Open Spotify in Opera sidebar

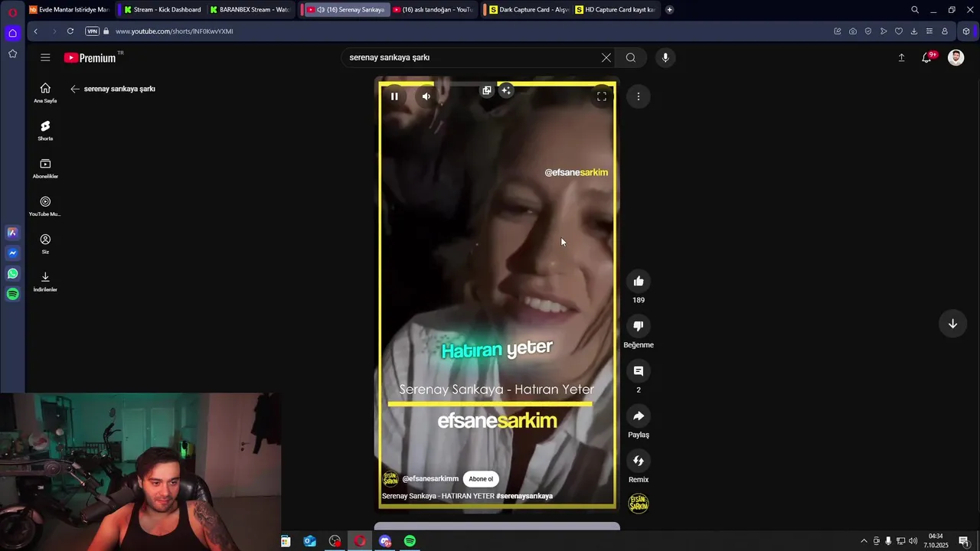12,294
